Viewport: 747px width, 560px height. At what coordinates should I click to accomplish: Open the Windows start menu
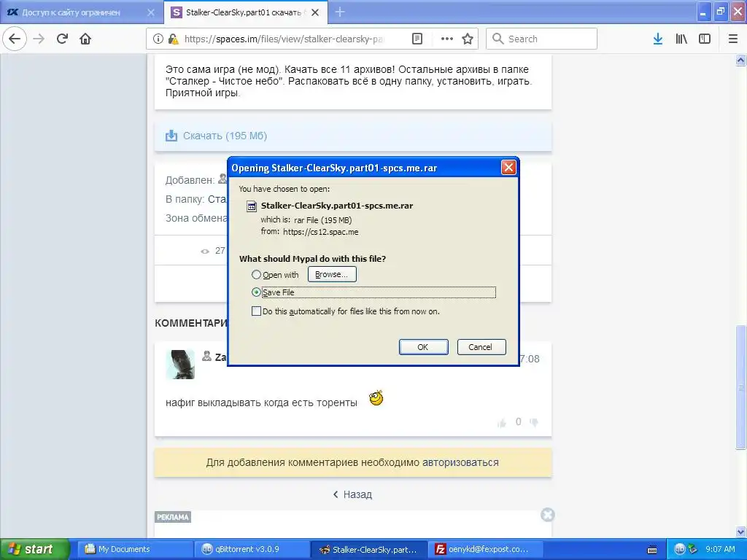tap(34, 549)
